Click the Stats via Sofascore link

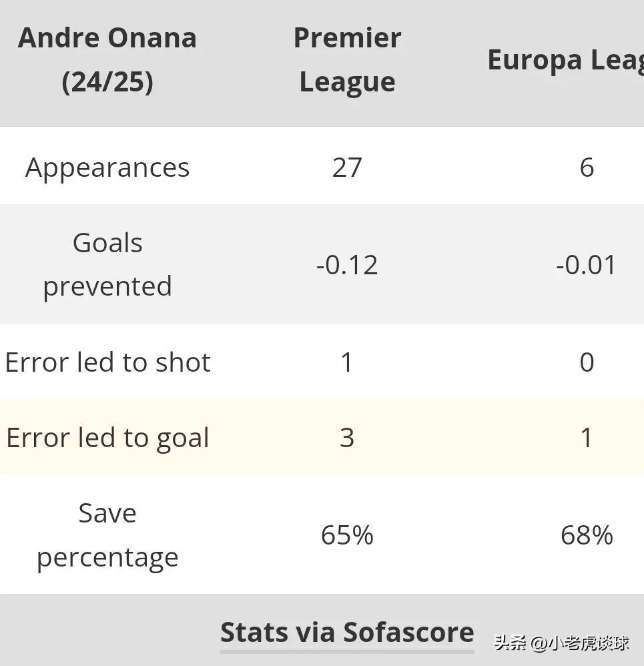(347, 633)
